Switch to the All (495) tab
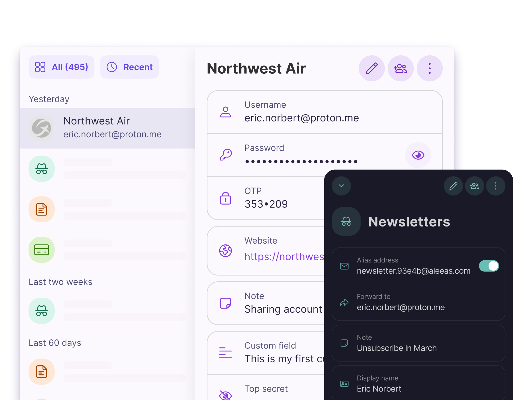 61,67
